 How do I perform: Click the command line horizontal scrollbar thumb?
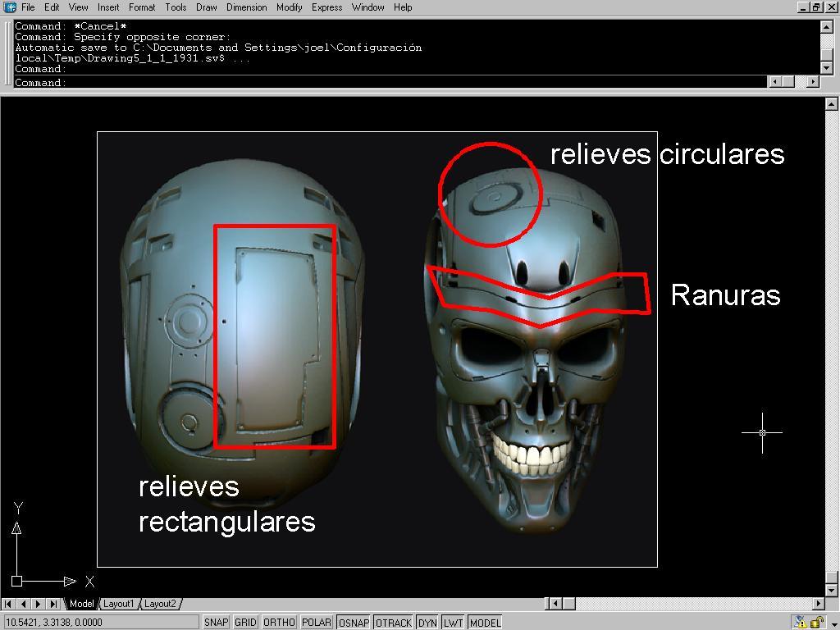click(788, 82)
